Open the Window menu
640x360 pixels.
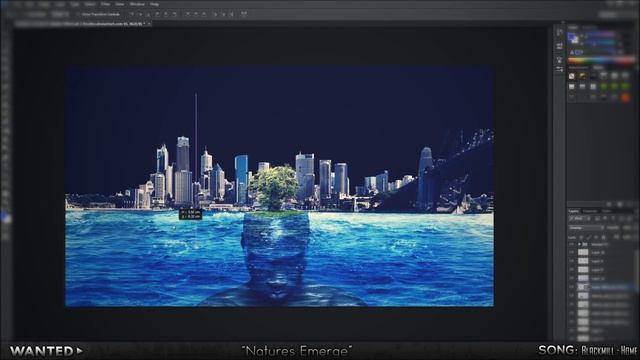click(137, 4)
